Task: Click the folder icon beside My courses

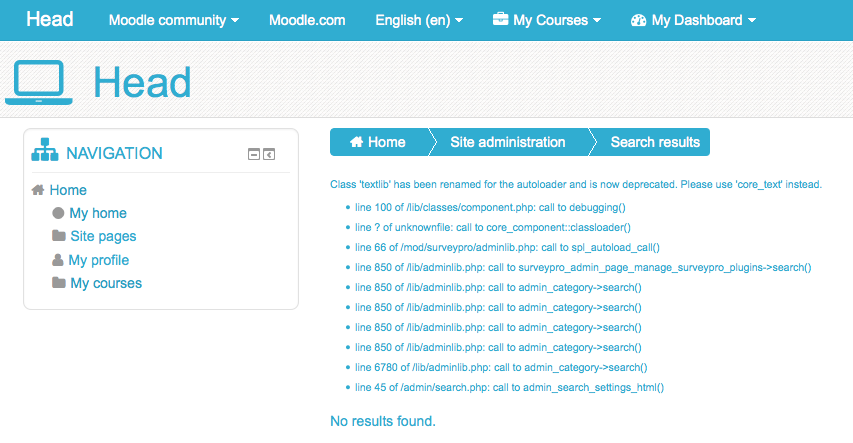Action: tap(59, 282)
